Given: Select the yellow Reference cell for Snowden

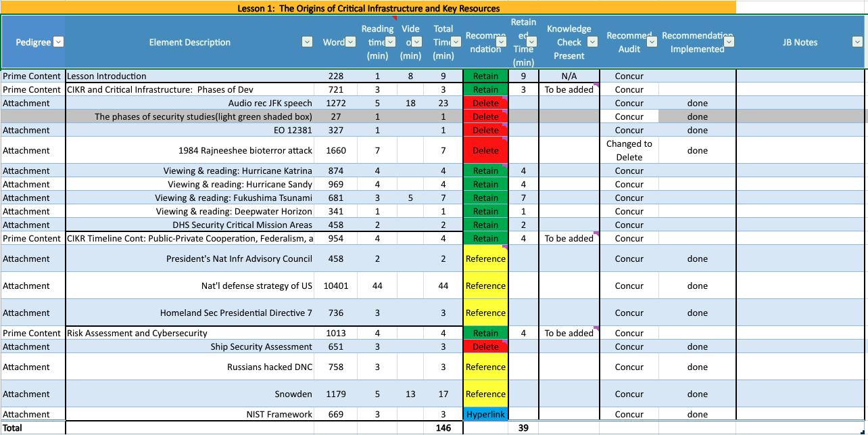Looking at the screenshot, I should point(485,394).
